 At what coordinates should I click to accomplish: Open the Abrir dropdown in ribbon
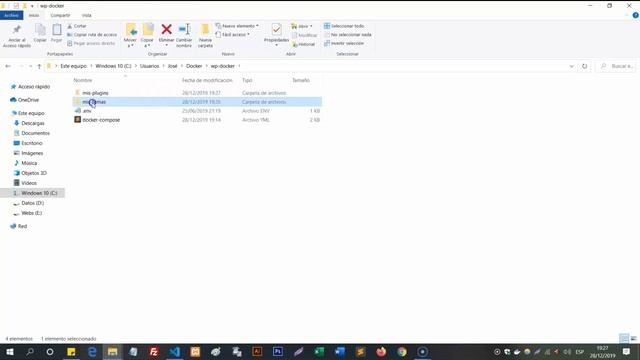(x=302, y=26)
